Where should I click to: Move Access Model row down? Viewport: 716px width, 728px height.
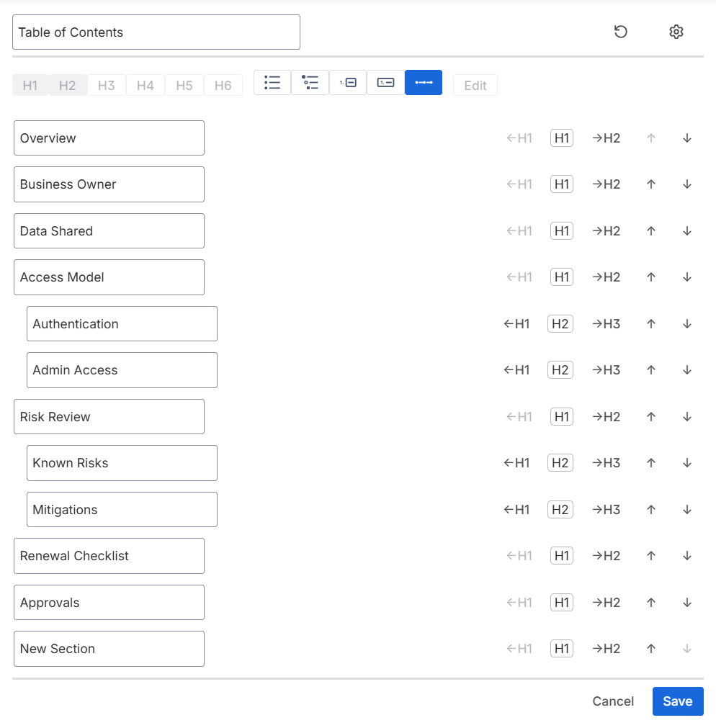pos(687,277)
